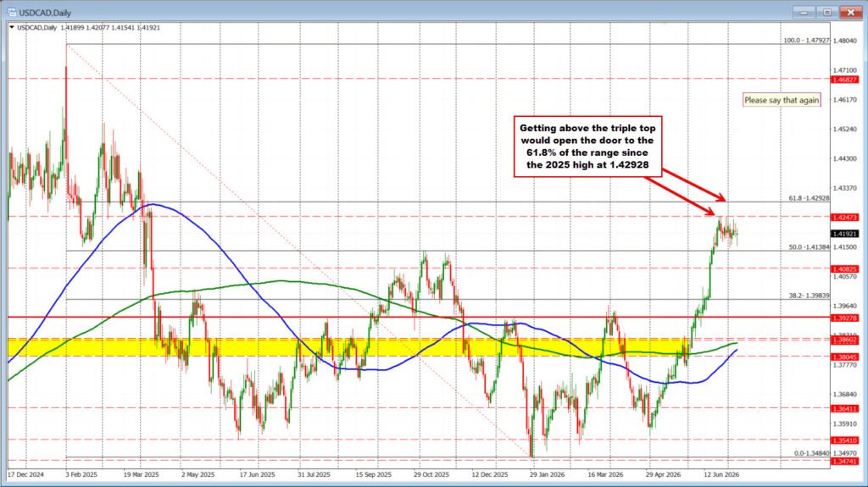Click the red 1.40825 price tag
Image resolution: width=868 pixels, height=487 pixels.
pyautogui.click(x=845, y=269)
